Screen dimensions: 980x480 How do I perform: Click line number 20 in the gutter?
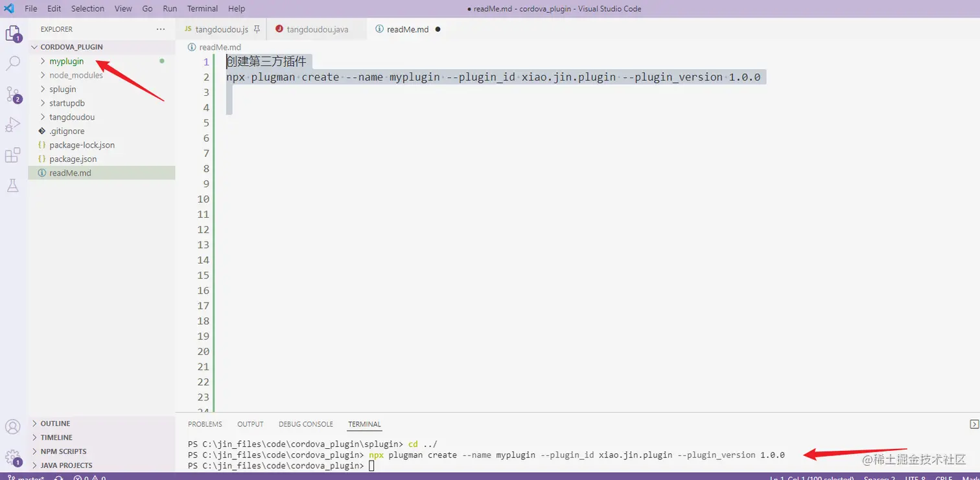(203, 351)
